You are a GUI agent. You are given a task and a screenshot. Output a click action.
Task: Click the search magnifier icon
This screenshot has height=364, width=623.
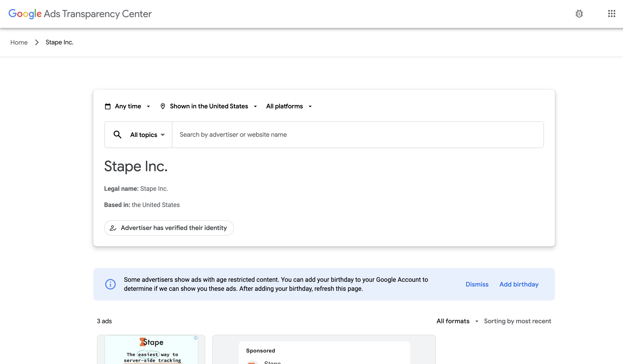coord(117,134)
